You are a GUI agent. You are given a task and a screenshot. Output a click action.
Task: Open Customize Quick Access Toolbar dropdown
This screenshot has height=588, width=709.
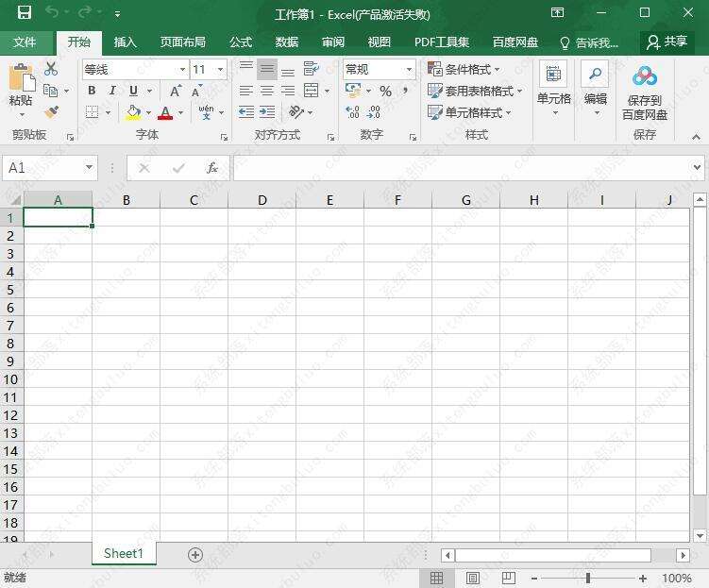pyautogui.click(x=118, y=14)
